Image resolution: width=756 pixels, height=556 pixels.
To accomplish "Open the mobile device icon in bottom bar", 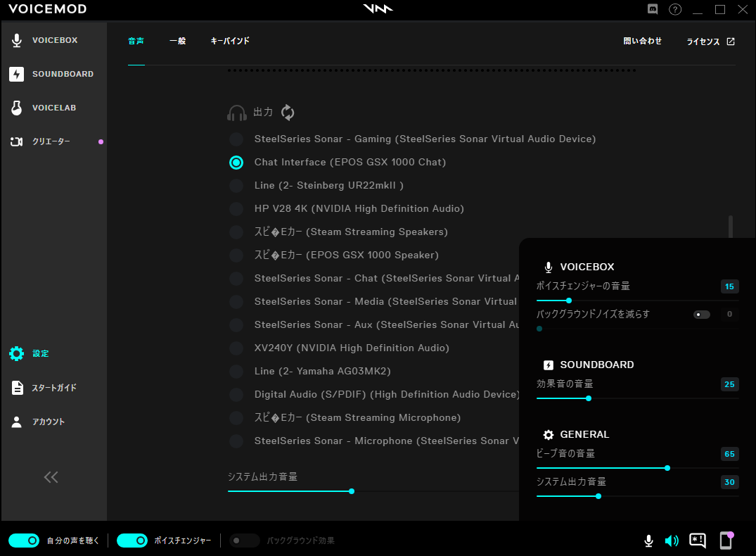I will (x=726, y=540).
